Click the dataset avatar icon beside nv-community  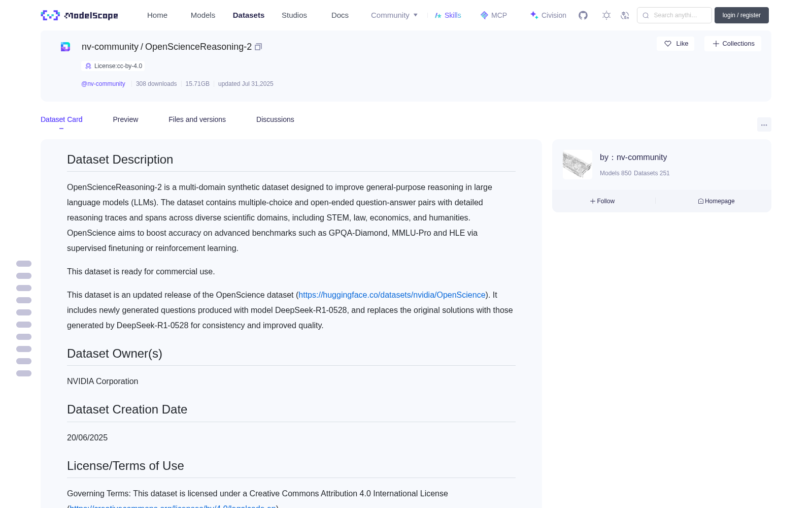click(x=65, y=47)
